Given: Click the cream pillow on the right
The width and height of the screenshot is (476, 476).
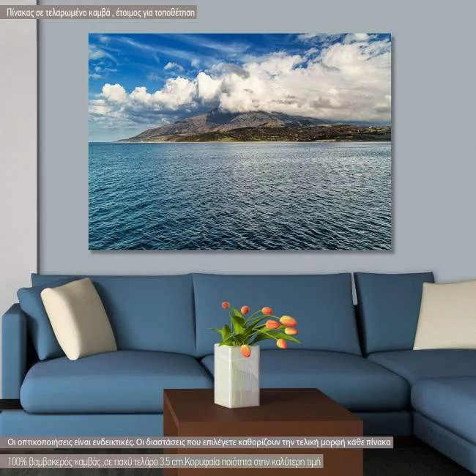Looking at the screenshot, I should (446, 315).
